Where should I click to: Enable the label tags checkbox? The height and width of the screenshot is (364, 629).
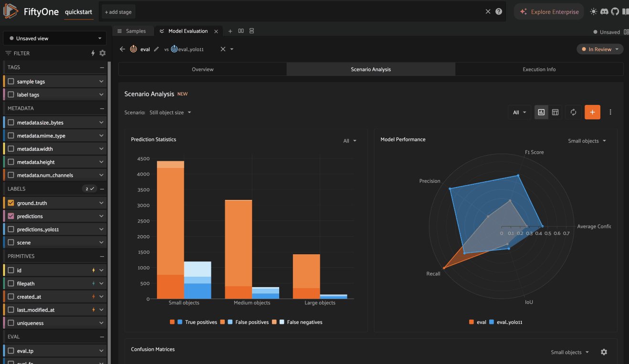(11, 94)
